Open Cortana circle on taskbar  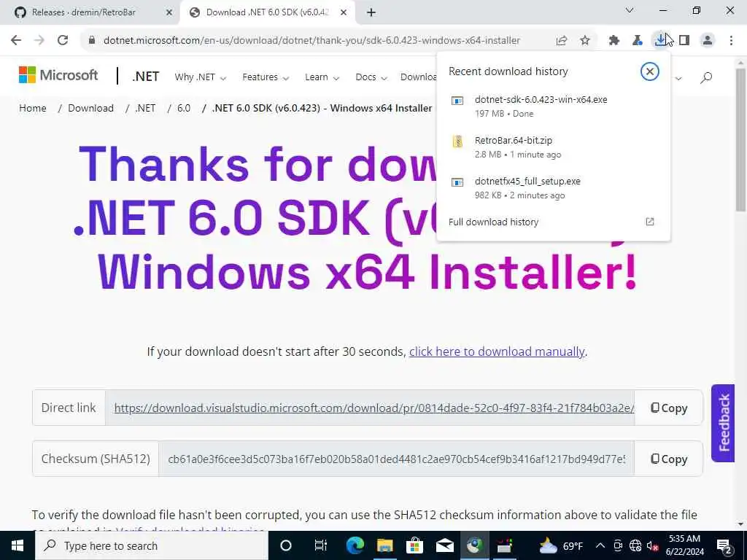pos(286,545)
